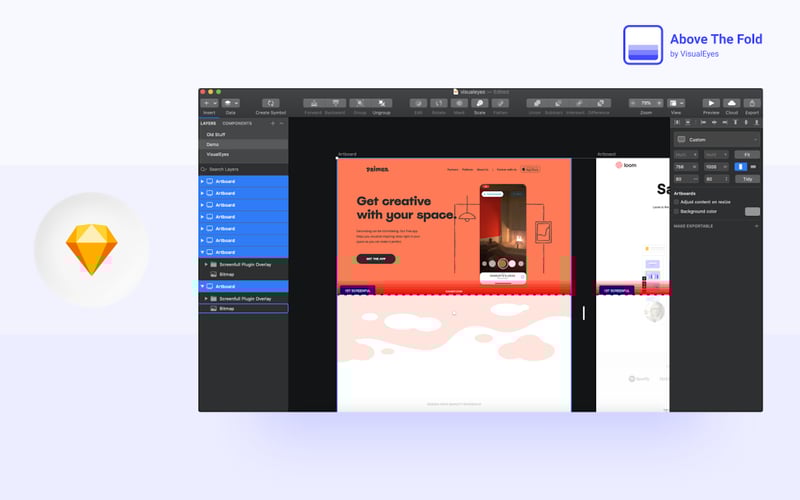Click GET THE APP on the orange artboard
800x500 pixels.
point(376,259)
